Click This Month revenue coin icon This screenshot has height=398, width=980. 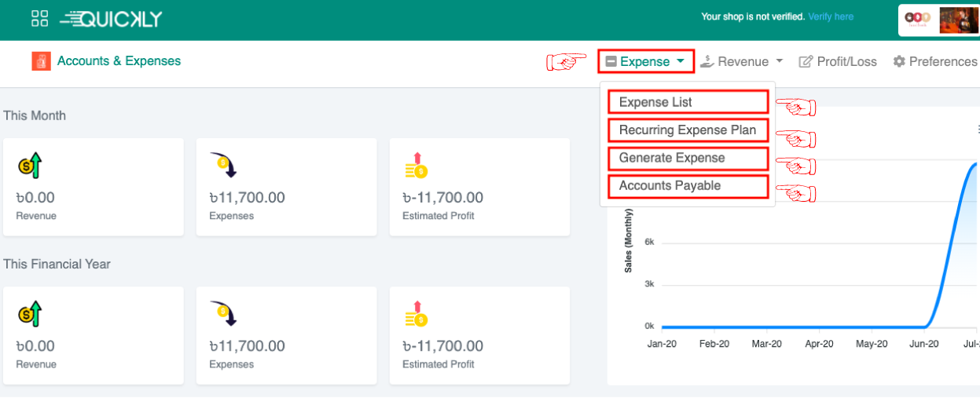[29, 166]
